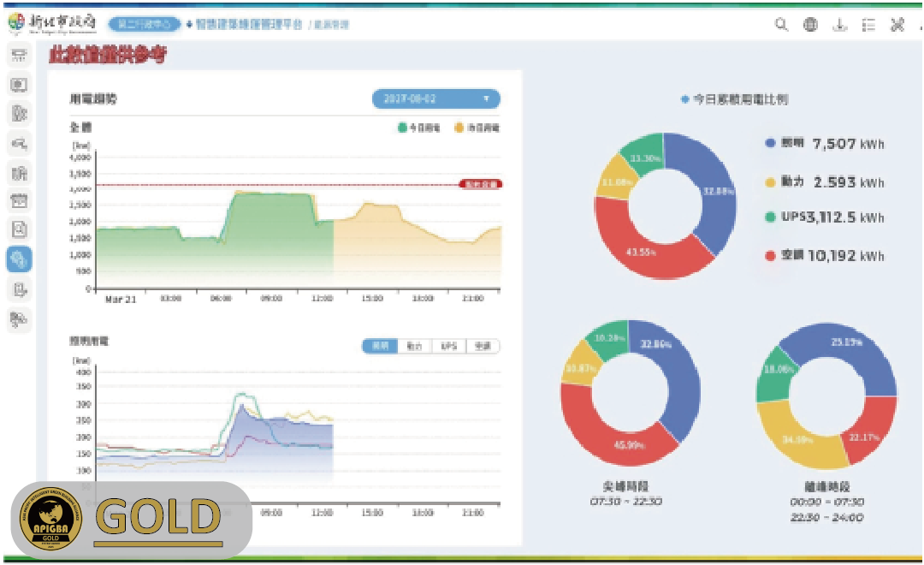Screen dimensions: 924x565
Task: Open the globe language icon
Action: coord(810,25)
